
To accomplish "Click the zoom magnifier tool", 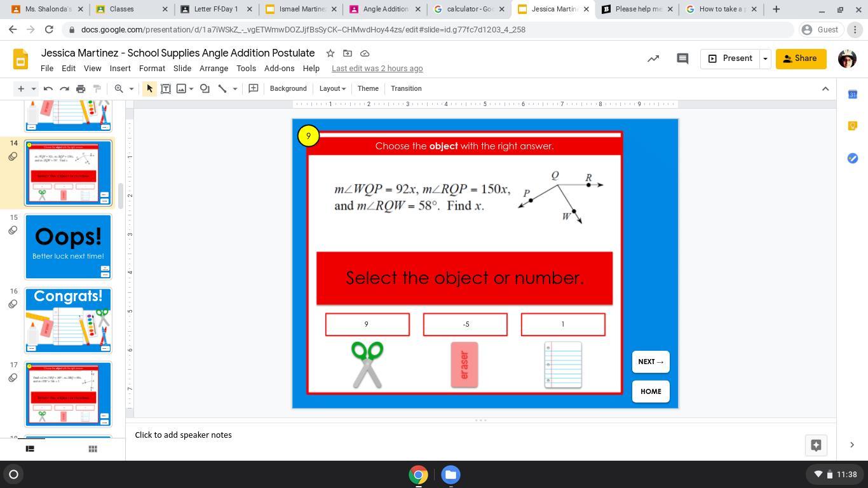I will pos(119,89).
